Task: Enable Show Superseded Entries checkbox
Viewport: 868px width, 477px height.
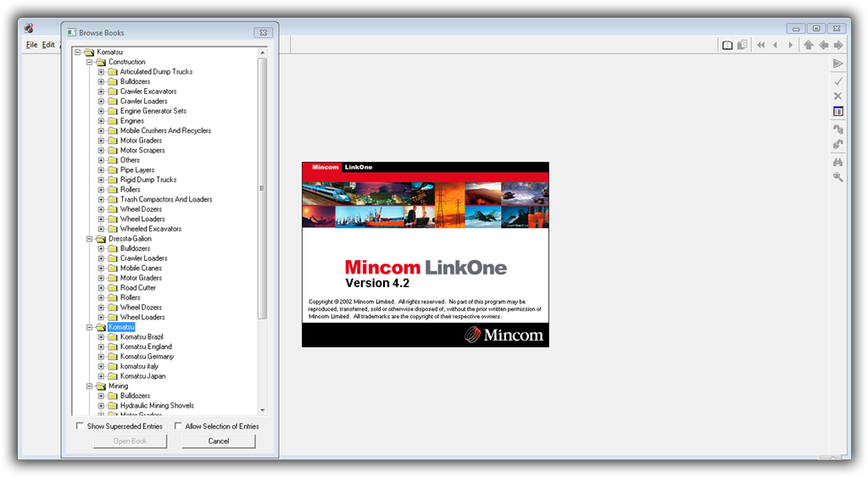Action: 81,426
